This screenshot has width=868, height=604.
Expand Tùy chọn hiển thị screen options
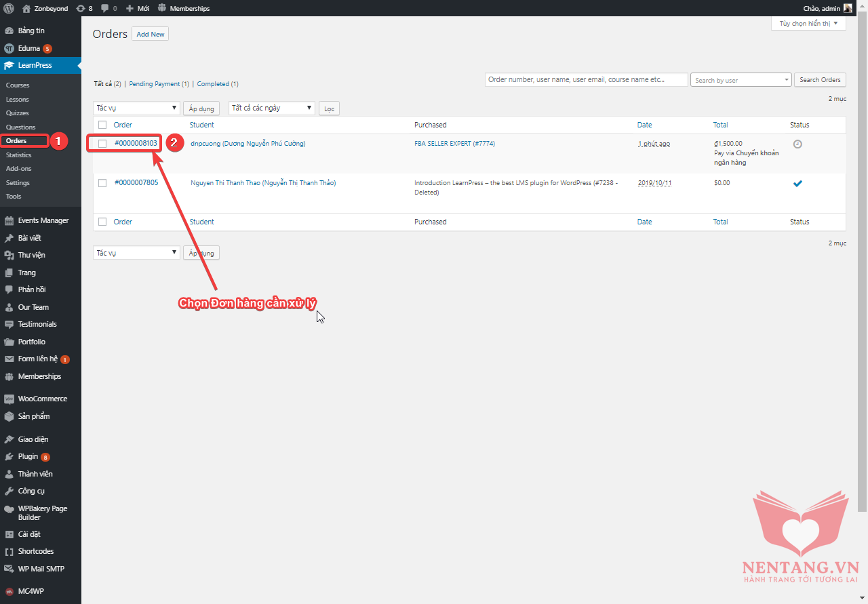click(808, 24)
